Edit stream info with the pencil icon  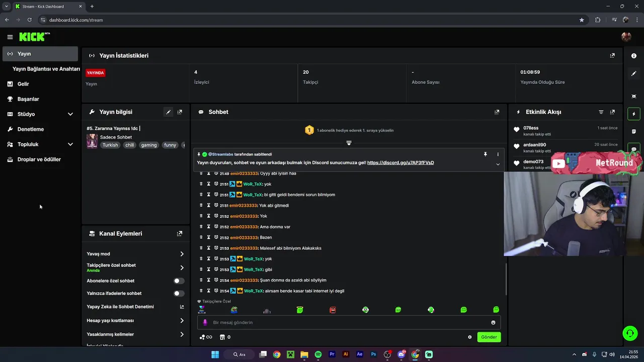[x=169, y=112]
